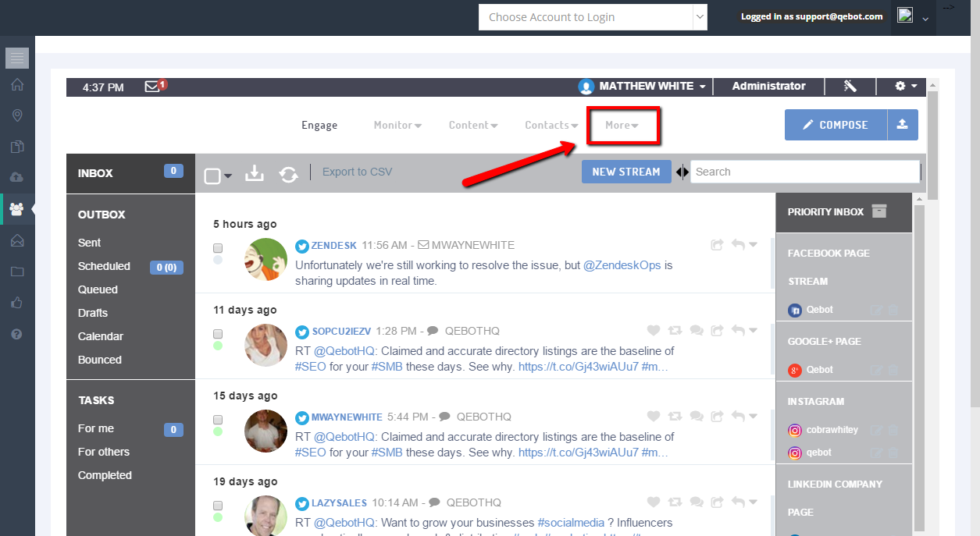
Task: Tick the checkbox for the MWAYNEWHITE tweet
Action: [x=218, y=420]
